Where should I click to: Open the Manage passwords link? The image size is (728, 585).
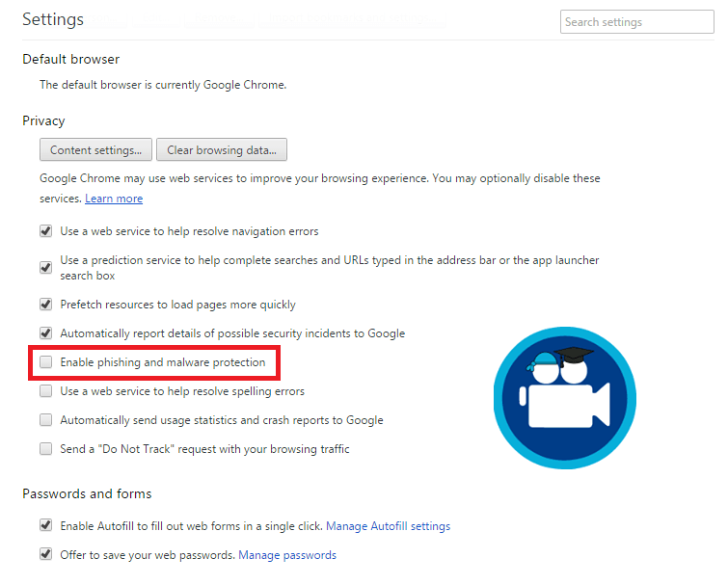287,555
